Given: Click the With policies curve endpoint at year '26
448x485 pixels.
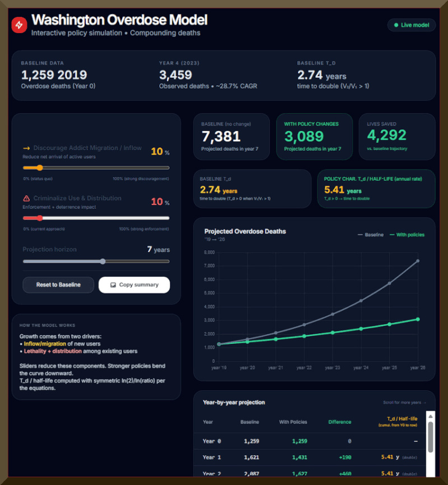Looking at the screenshot, I should click(418, 319).
